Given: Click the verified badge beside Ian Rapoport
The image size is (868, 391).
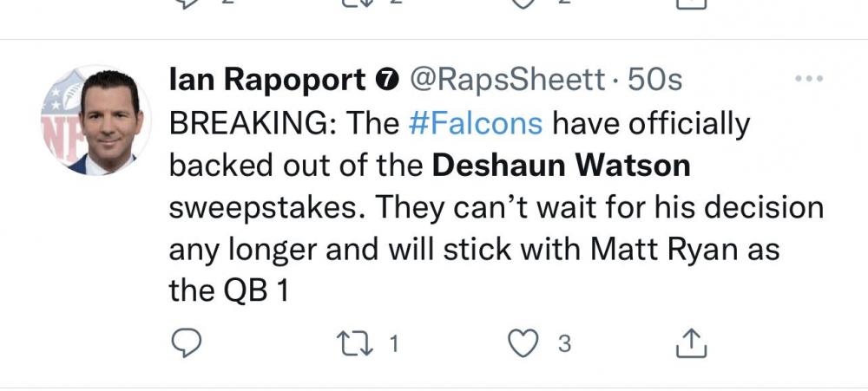Looking at the screenshot, I should pos(385,81).
